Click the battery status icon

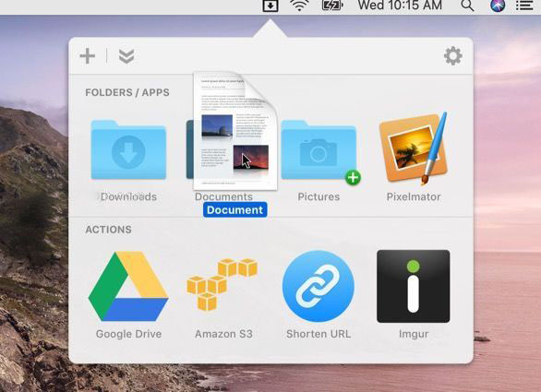coord(332,6)
